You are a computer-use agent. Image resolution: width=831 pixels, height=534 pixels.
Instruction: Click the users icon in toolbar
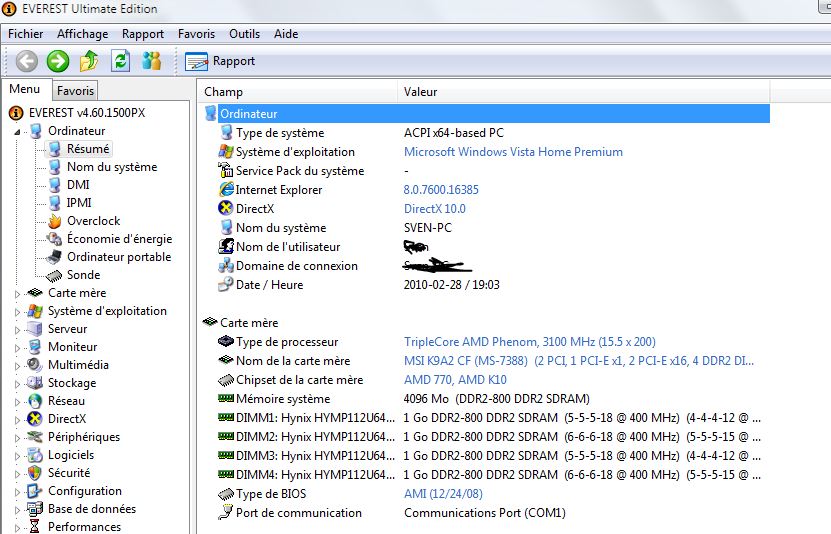[152, 61]
